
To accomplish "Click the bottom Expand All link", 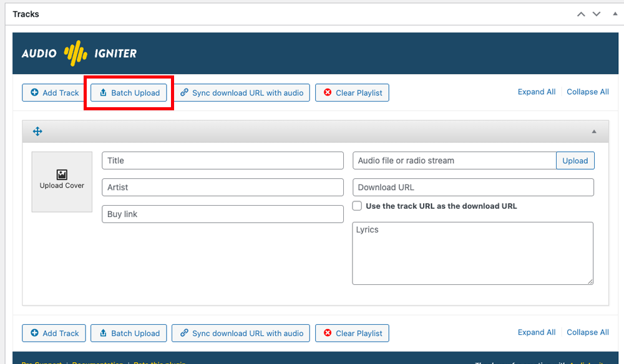I will (x=537, y=332).
